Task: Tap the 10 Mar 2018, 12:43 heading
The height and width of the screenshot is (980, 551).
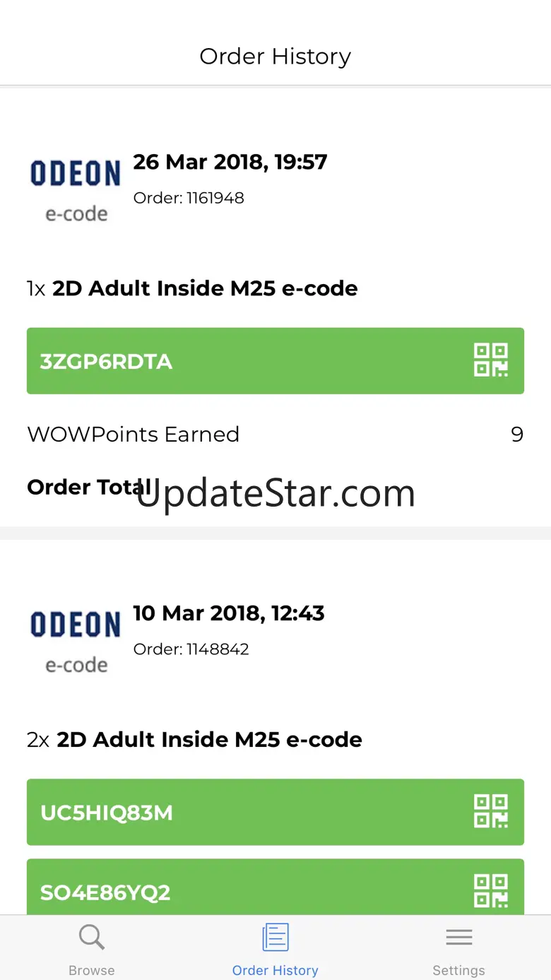Action: 229,613
